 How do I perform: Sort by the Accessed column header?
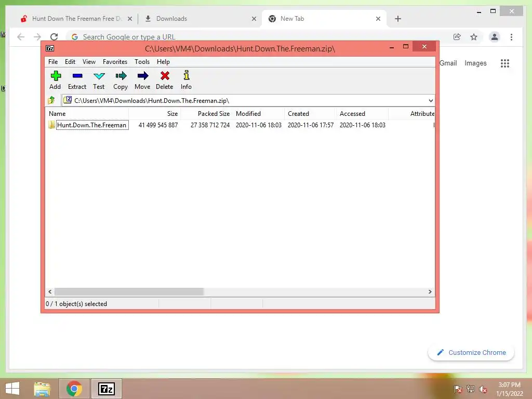tap(362, 114)
